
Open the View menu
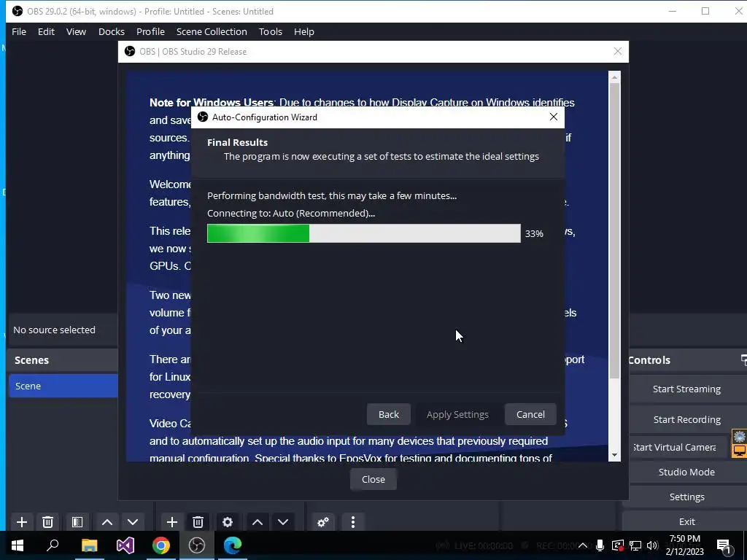pyautogui.click(x=76, y=31)
